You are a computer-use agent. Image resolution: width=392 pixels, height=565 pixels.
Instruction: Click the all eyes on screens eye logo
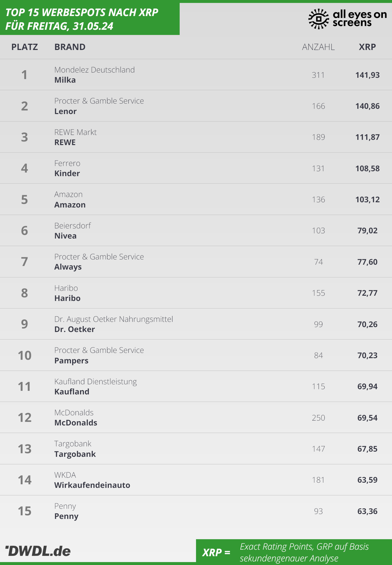click(x=318, y=19)
